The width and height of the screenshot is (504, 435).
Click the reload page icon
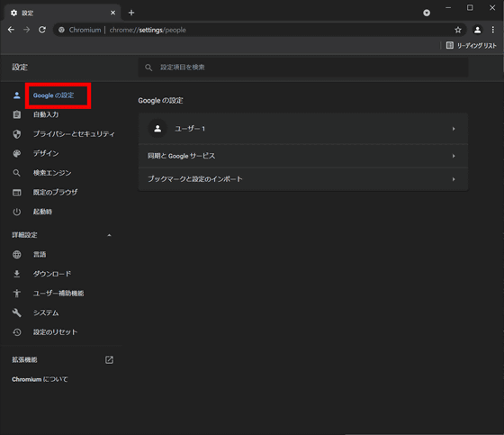tap(42, 30)
